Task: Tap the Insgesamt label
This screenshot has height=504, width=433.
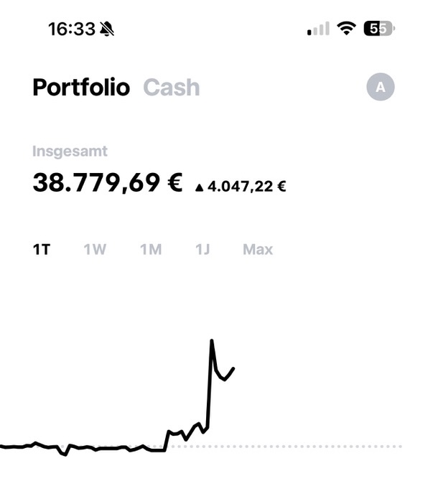Action: [x=70, y=151]
